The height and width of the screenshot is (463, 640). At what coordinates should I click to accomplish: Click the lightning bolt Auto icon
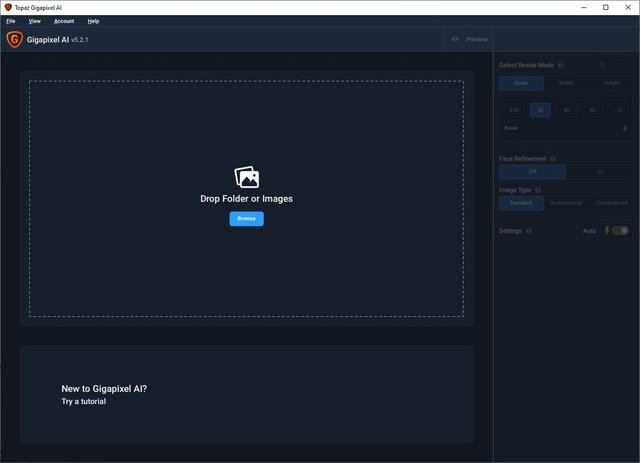[x=607, y=231]
